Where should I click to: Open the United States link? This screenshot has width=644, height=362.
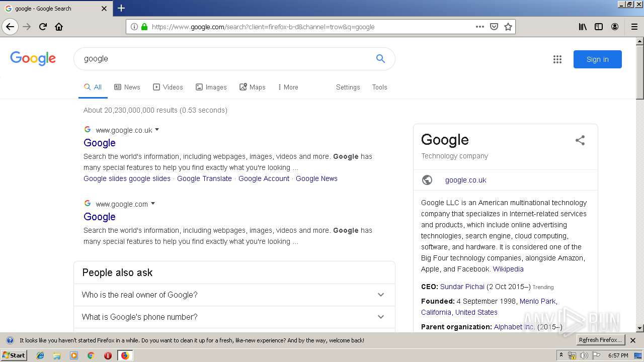coord(476,312)
